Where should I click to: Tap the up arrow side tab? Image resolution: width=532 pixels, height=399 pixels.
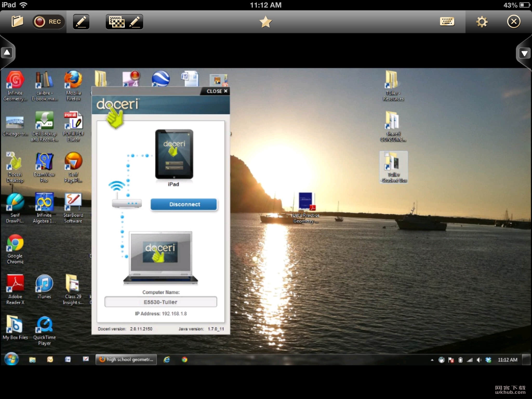click(x=7, y=53)
